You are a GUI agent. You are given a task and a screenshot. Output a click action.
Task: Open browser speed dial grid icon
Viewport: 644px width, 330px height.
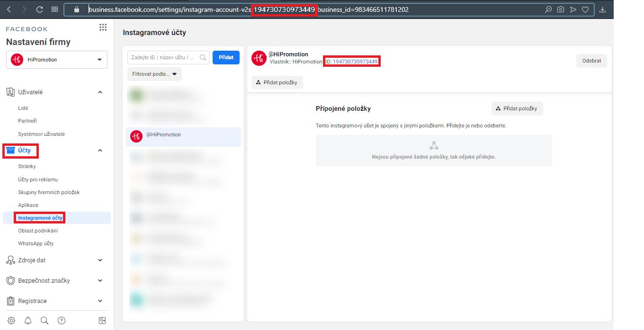pos(54,9)
